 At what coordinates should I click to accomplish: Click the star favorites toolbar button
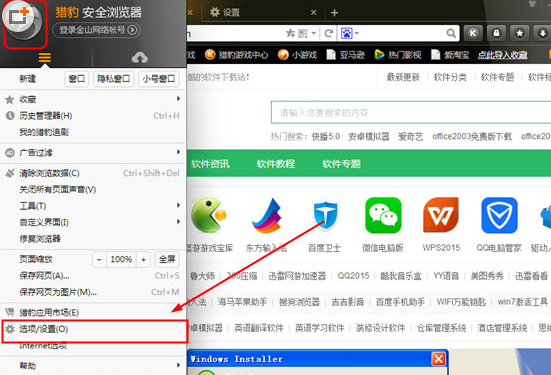click(519, 33)
